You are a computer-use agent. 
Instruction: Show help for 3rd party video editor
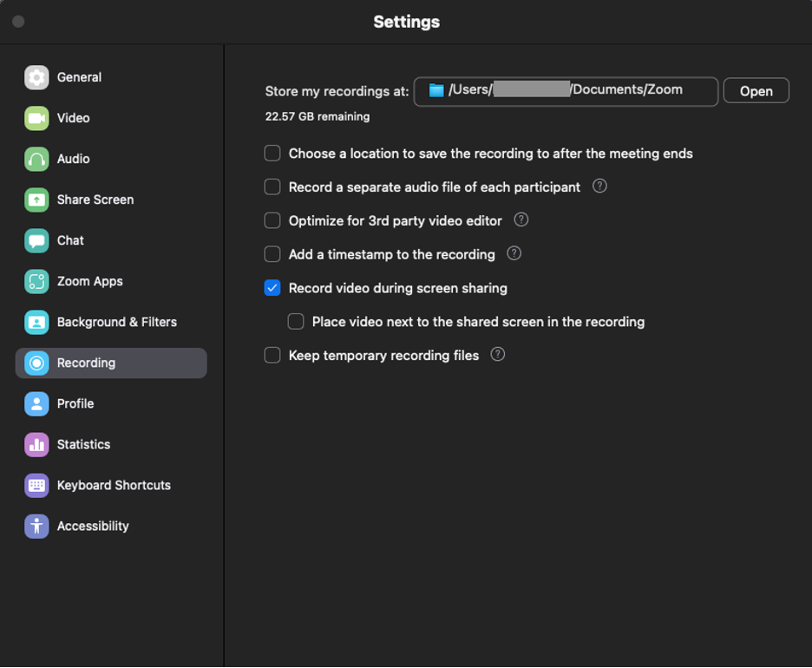coord(521,220)
